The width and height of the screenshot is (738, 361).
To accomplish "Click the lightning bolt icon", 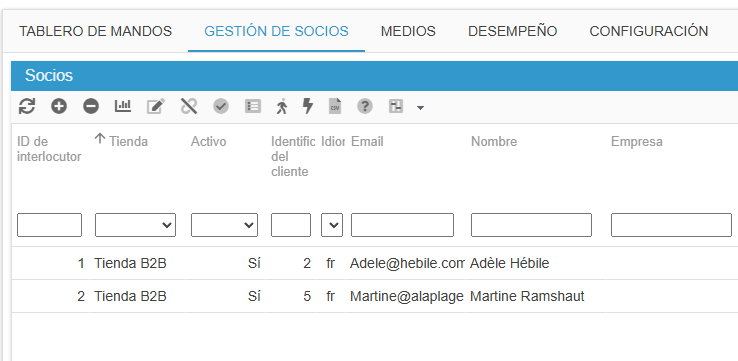I will 308,106.
